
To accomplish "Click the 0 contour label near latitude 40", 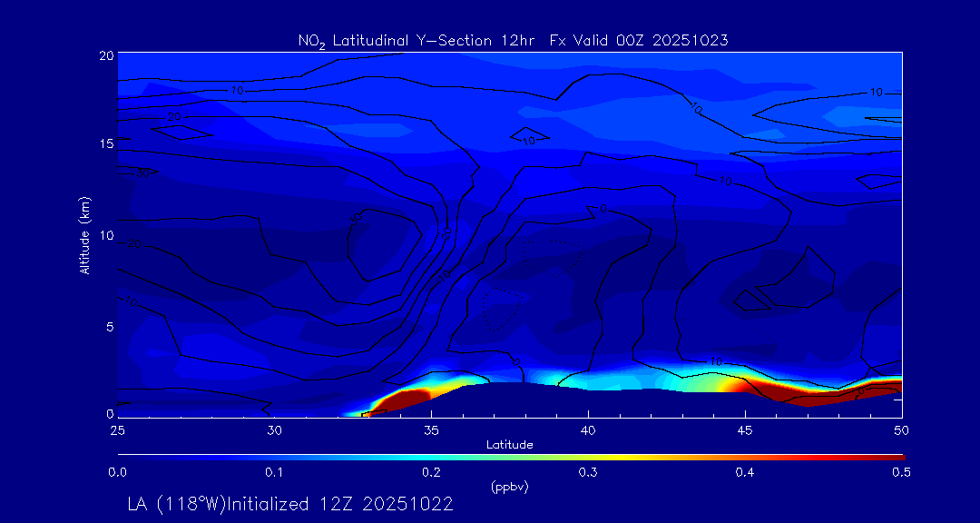I will tap(603, 209).
